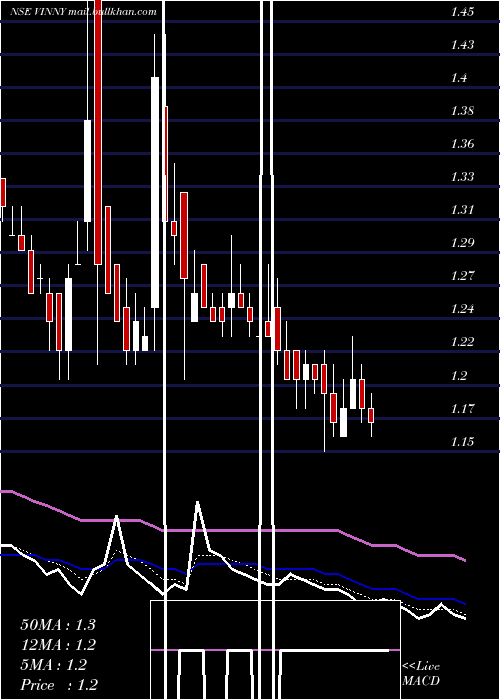Click the 1.22 price axis label
This screenshot has height=700, width=500.
pyautogui.click(x=462, y=342)
